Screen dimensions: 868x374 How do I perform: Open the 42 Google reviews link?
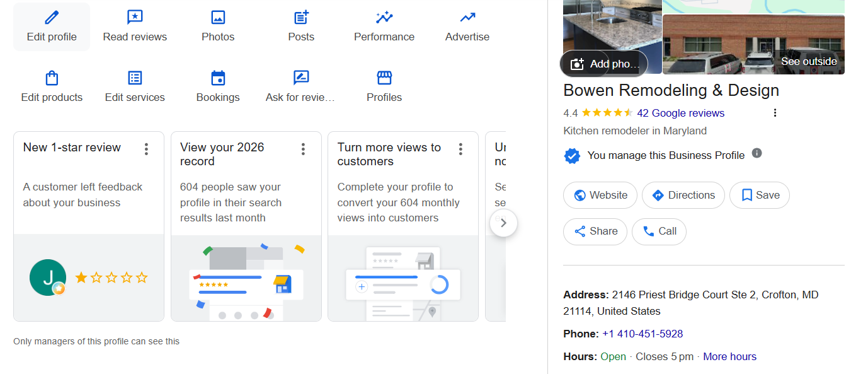(x=681, y=113)
